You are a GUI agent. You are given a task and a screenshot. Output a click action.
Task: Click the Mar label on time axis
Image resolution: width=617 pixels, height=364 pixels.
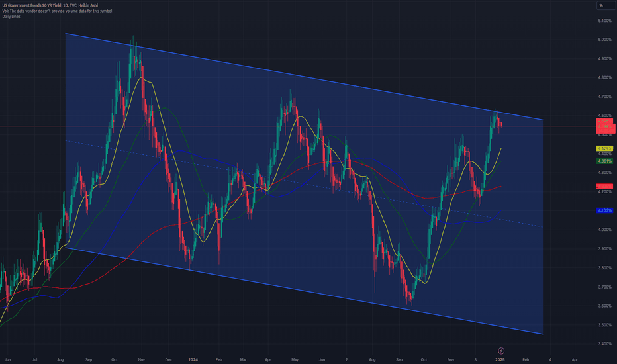coord(243,359)
